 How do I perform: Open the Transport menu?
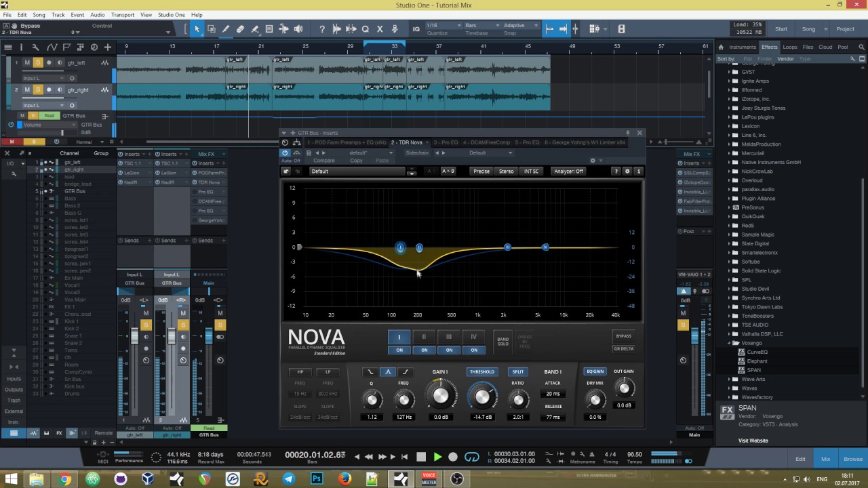click(123, 15)
